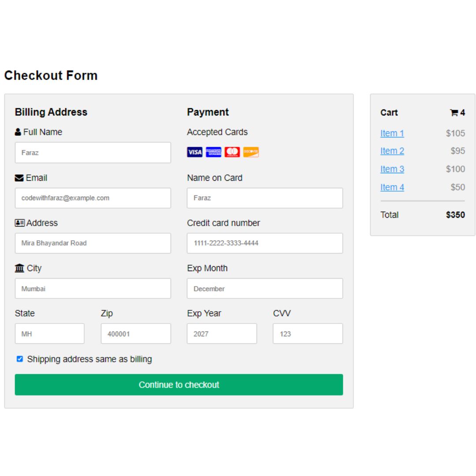Toggle Shipping address same as billing checkbox
The width and height of the screenshot is (476, 476).
(20, 359)
